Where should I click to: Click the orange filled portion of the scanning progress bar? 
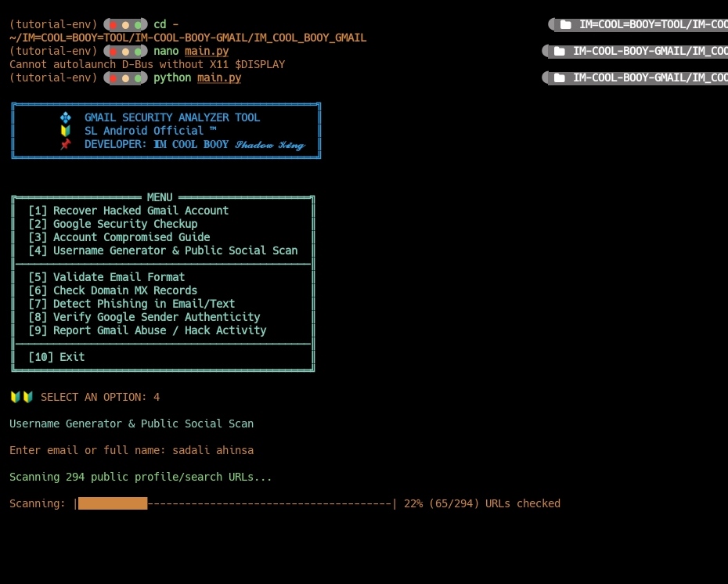[113, 503]
